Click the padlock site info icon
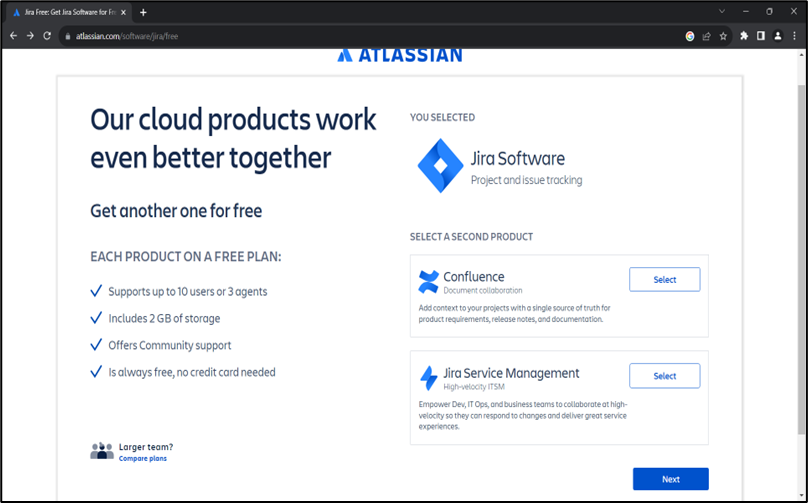This screenshot has width=808, height=503. (x=67, y=36)
